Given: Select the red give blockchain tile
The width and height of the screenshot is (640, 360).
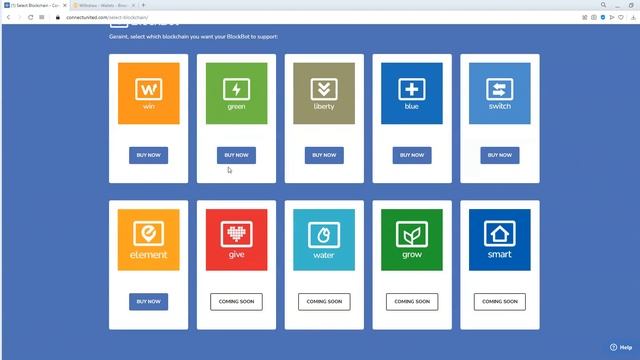Looking at the screenshot, I should (x=236, y=240).
